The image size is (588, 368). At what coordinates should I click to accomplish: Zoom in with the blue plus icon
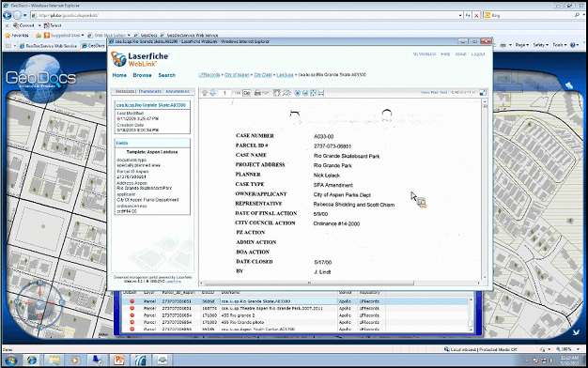(x=298, y=93)
